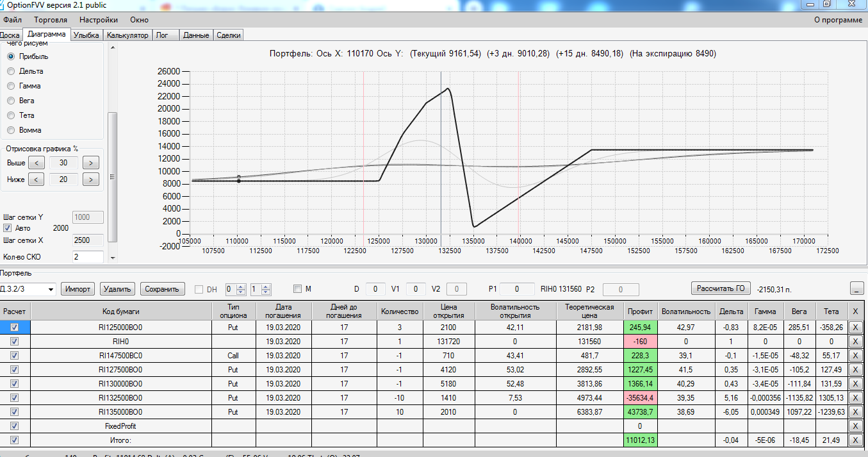Image resolution: width=868 pixels, height=457 pixels.
Task: Click the Удалить button
Action: tap(118, 289)
